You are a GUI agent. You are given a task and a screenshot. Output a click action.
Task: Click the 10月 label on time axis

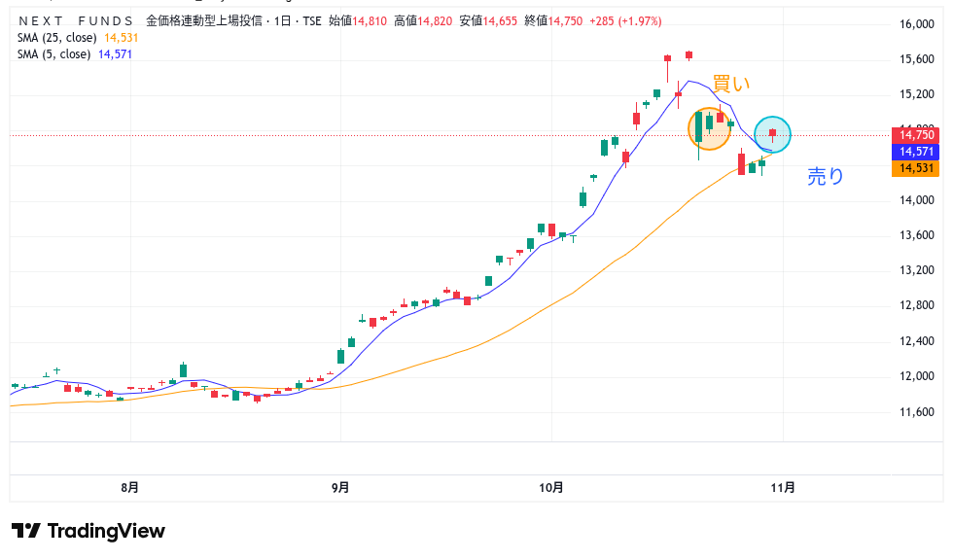point(550,488)
